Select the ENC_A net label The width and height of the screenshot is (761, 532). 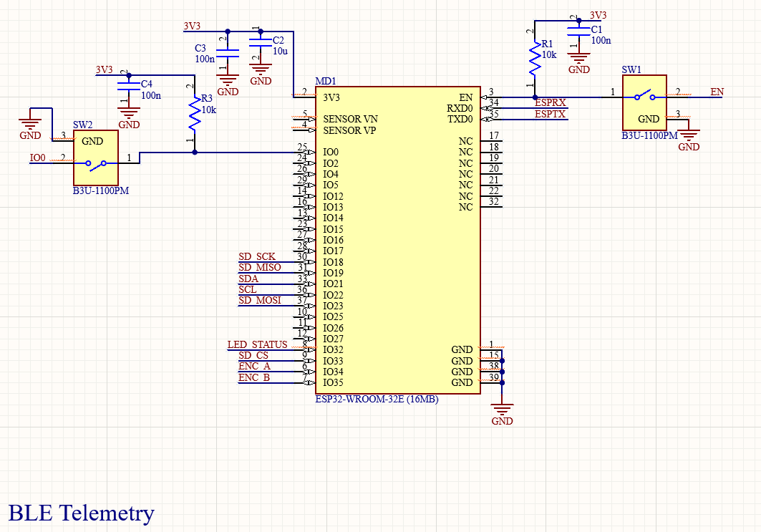pyautogui.click(x=254, y=367)
